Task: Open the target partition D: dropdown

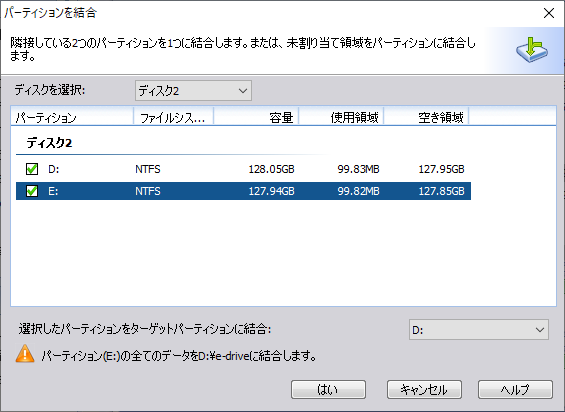Action: 479,329
